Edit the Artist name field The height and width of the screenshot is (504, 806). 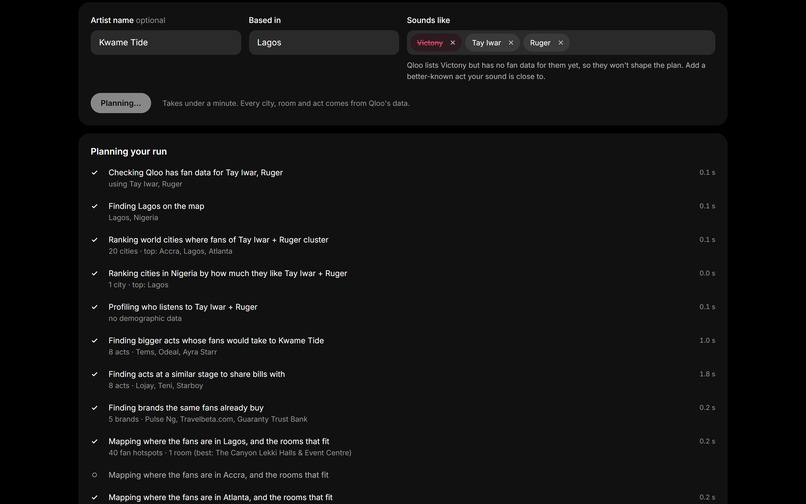point(166,42)
